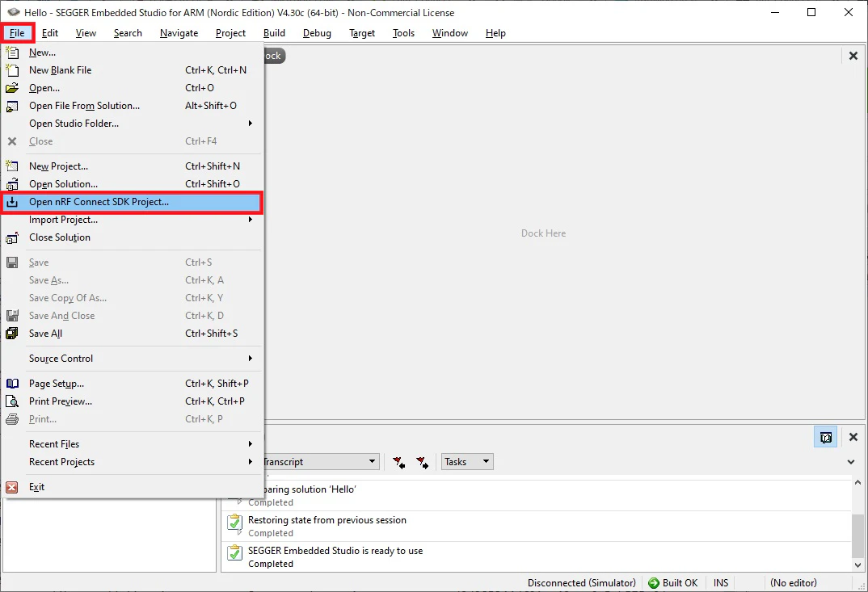The height and width of the screenshot is (592, 868).
Task: Click the second red arrow icon beside Tasks
Action: coord(423,462)
